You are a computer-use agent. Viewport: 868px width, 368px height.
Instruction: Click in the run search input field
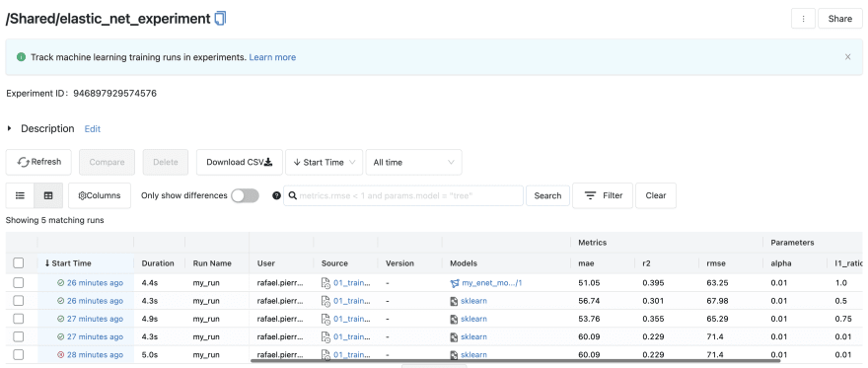click(403, 195)
